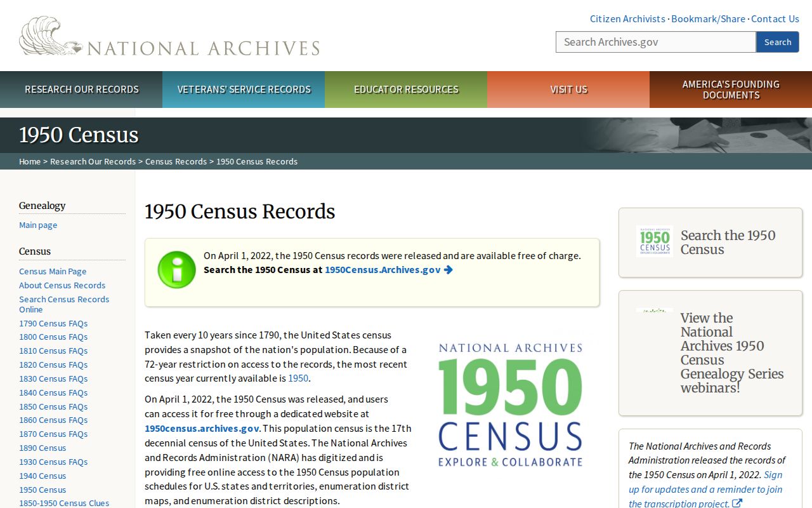Click the 1950Census.Archives.gov link in notice box
This screenshot has height=508, width=812.
pyautogui.click(x=383, y=270)
